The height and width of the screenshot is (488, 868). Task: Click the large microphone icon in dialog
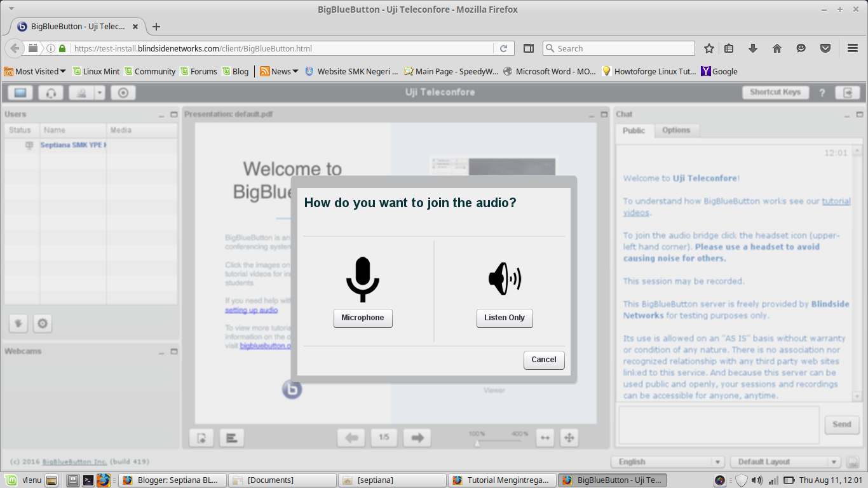pos(363,279)
